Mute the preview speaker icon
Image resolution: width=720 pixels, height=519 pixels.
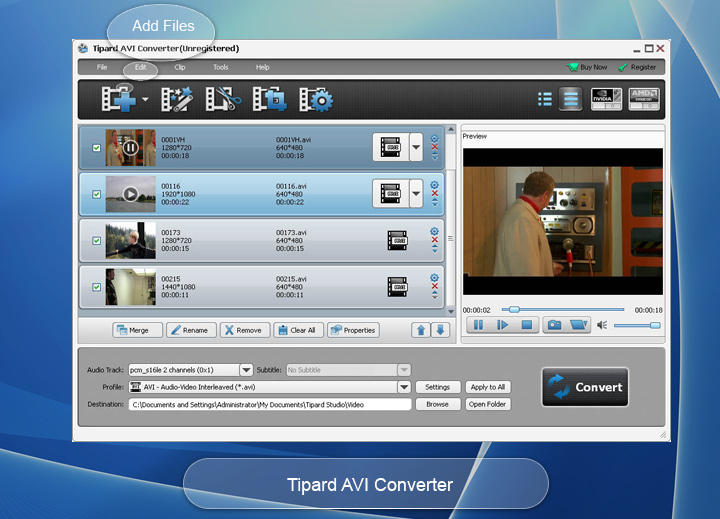coord(602,325)
